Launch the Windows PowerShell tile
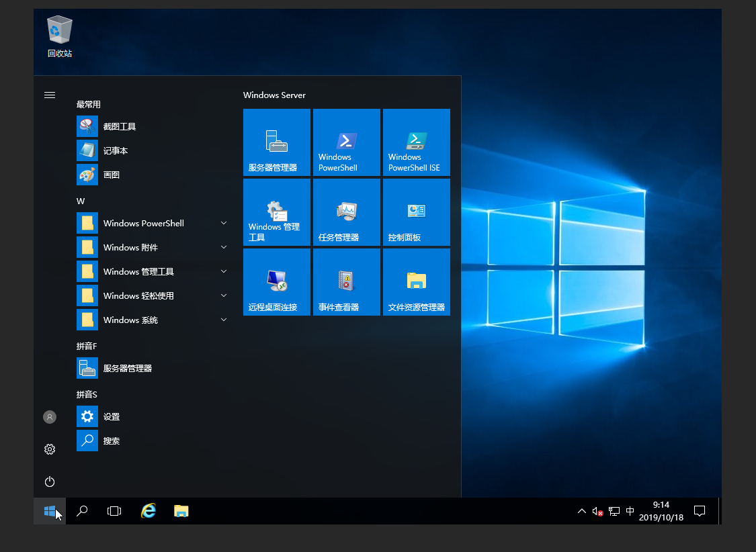Image resolution: width=756 pixels, height=552 pixels. 346,142
